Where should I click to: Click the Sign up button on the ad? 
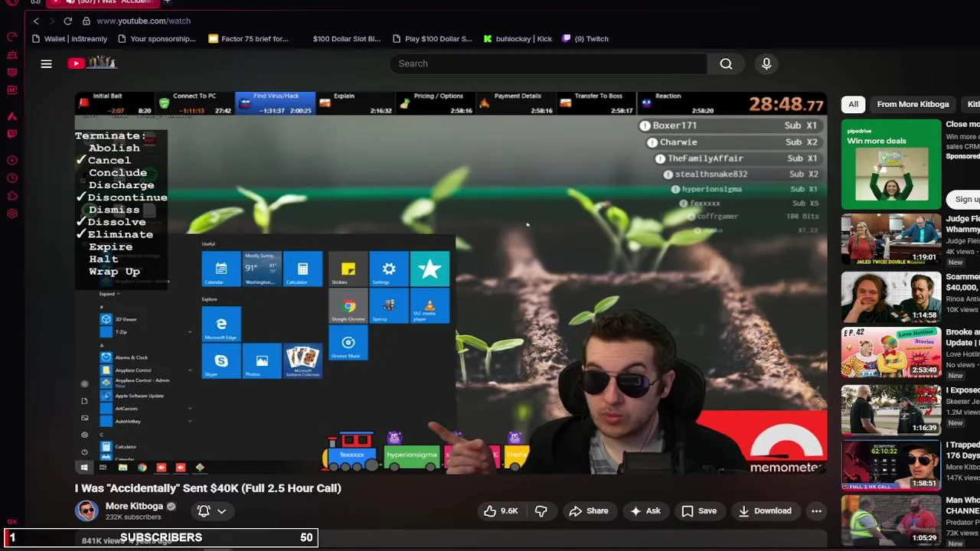pos(966,199)
